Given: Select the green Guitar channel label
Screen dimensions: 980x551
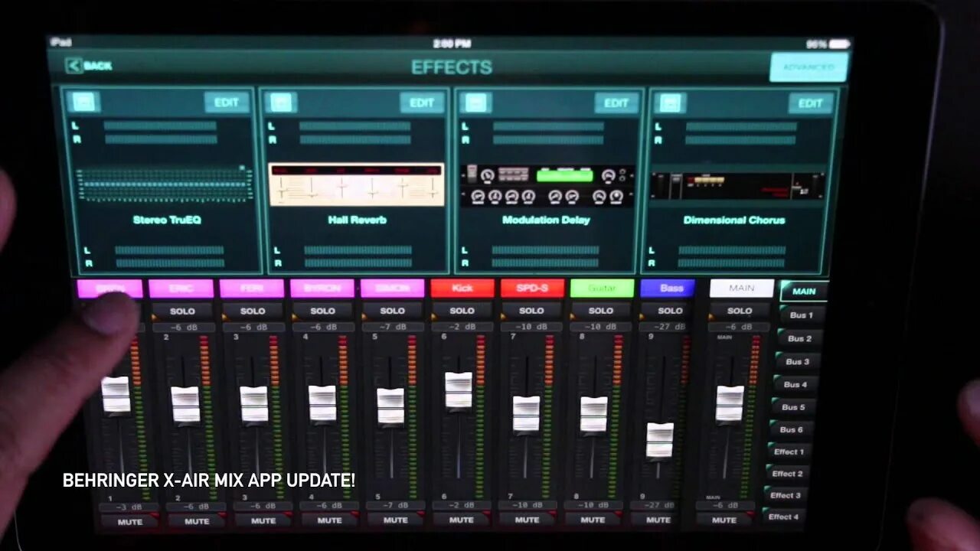Looking at the screenshot, I should pyautogui.click(x=602, y=289).
